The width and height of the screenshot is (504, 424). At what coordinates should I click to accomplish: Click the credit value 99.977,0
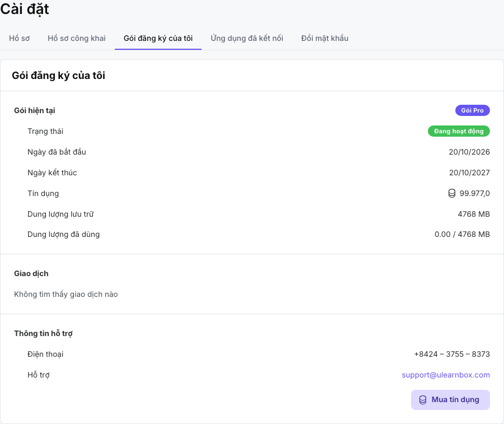[475, 193]
